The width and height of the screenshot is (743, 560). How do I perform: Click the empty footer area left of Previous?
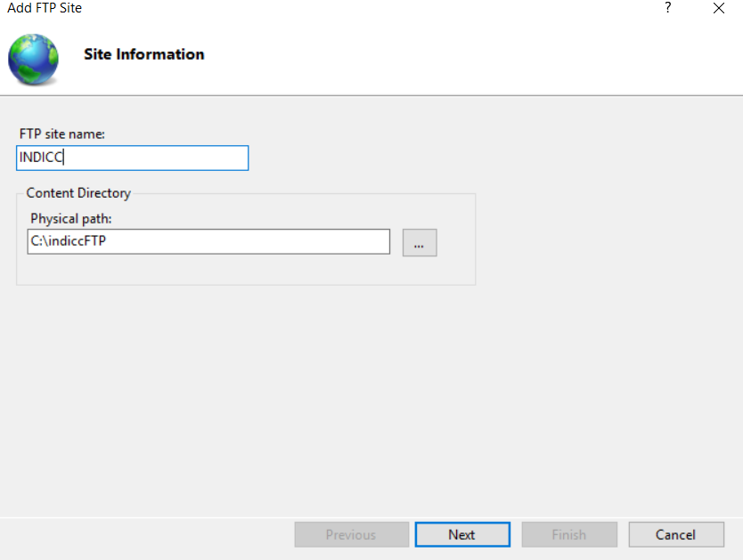pos(143,534)
